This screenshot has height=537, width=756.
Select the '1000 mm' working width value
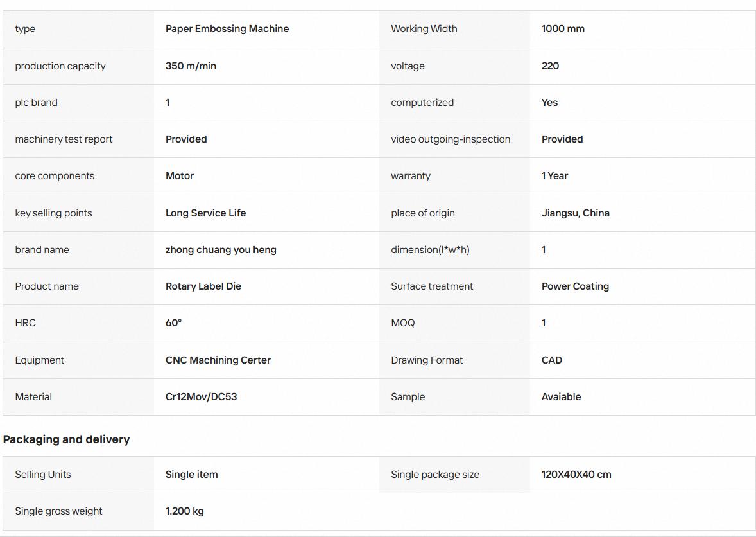[563, 29]
